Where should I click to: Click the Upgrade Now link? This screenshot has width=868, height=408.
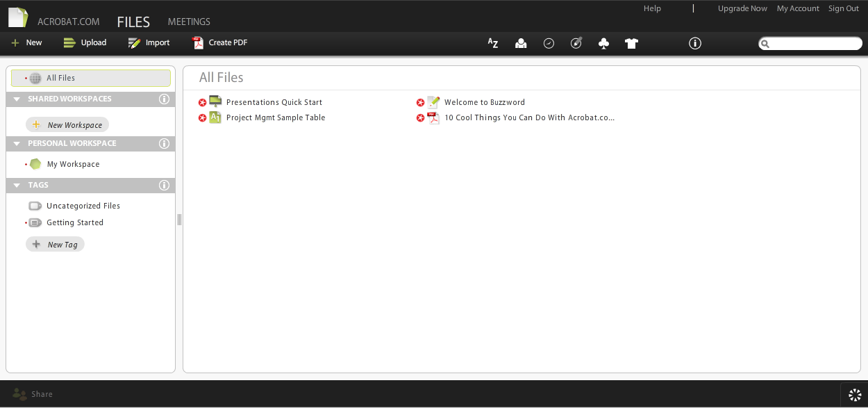tap(742, 8)
